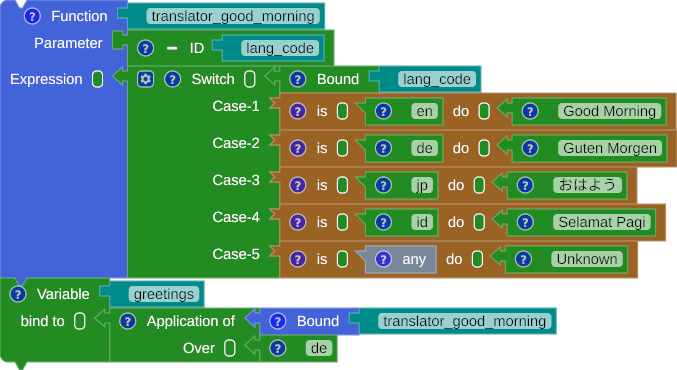The width and height of the screenshot is (677, 370).
Task: Edit the 'de' argument field under Over
Action: tap(319, 348)
